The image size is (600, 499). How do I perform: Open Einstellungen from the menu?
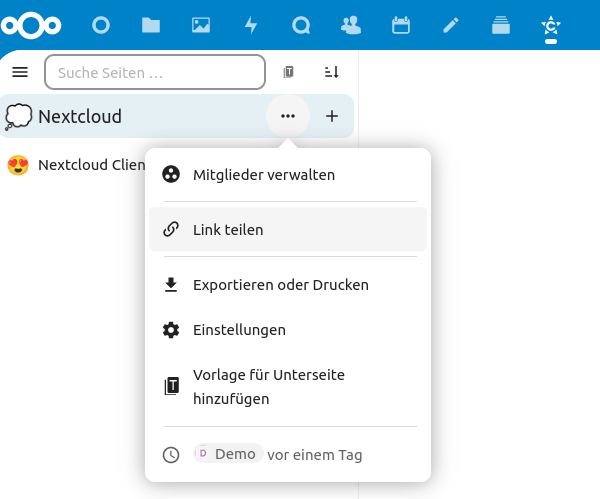(288, 330)
